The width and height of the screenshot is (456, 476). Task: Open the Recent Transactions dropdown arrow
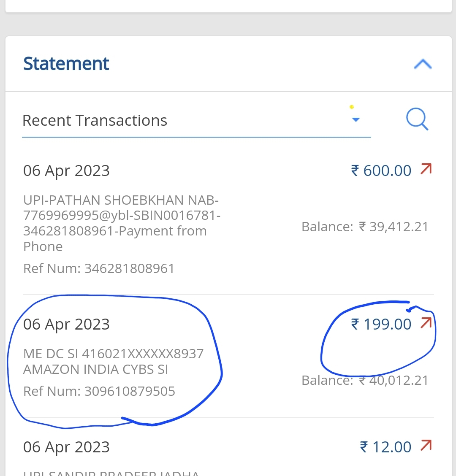point(356,120)
